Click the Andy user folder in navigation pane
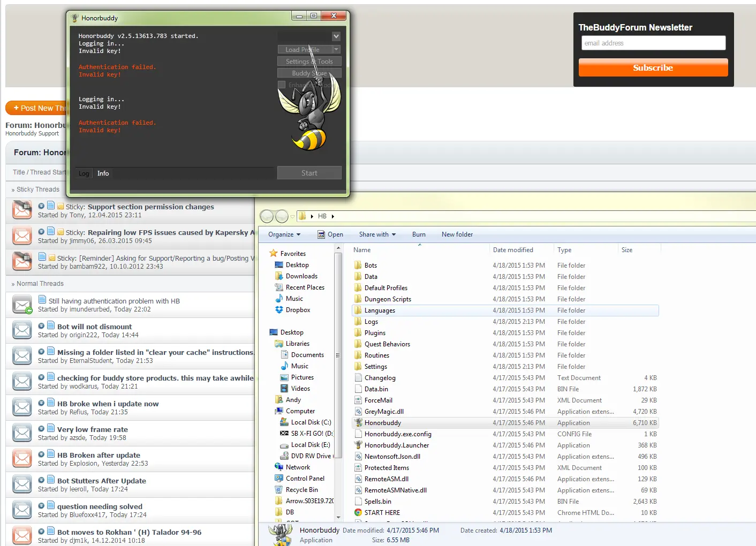Viewport: 756px width, 546px height. click(293, 399)
